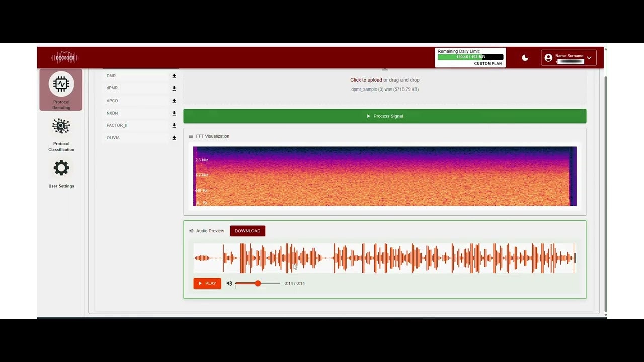This screenshot has height=362, width=644.
Task: Download the dPMR sample
Action: pos(174,88)
